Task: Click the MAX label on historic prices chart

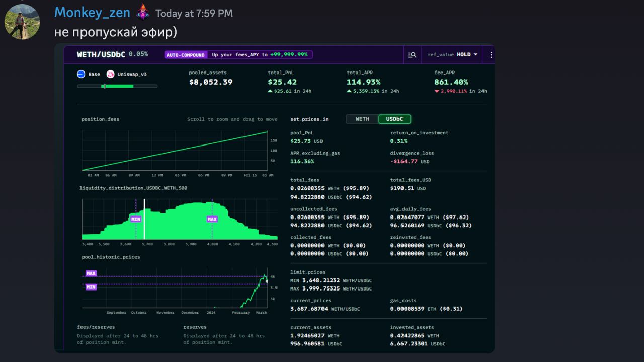Action: click(91, 273)
